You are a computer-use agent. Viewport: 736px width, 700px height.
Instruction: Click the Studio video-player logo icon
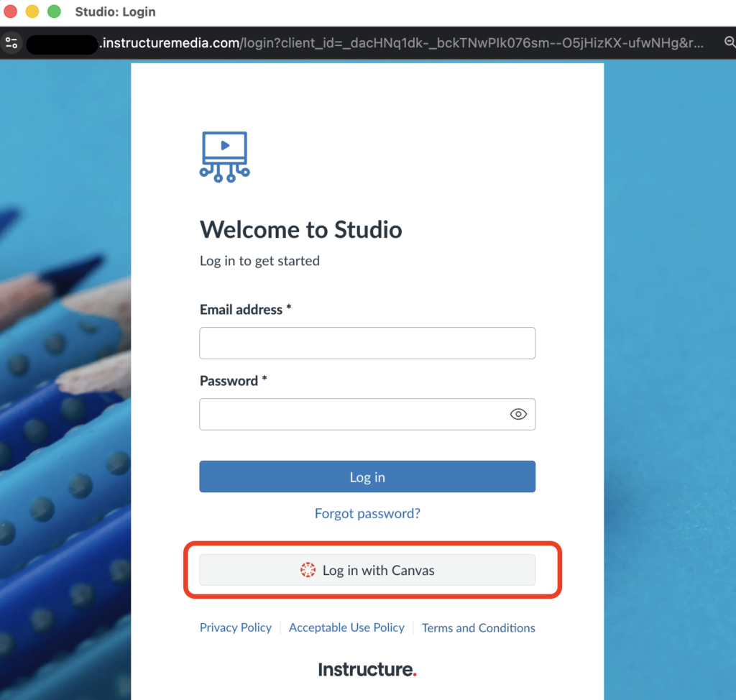tap(224, 156)
